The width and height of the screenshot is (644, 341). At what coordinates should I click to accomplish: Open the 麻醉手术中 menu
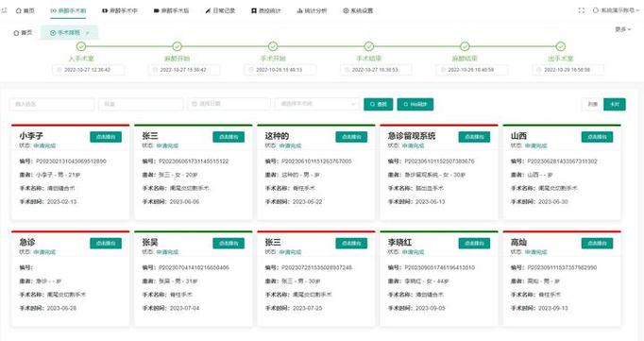click(x=120, y=10)
